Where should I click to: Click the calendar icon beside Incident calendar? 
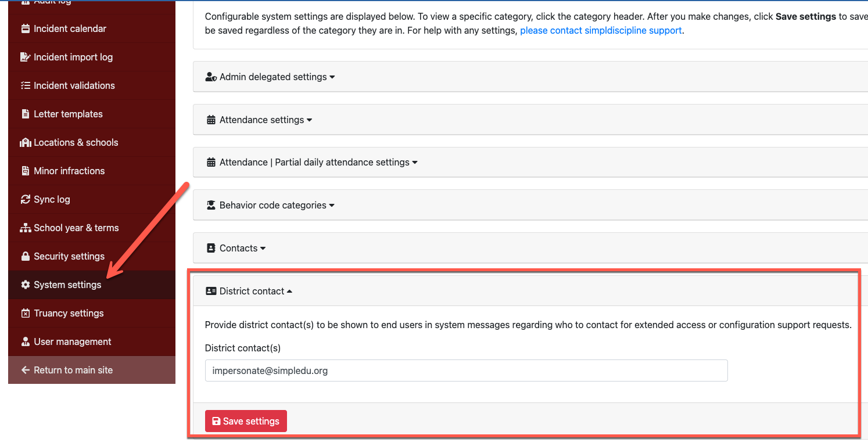[25, 28]
